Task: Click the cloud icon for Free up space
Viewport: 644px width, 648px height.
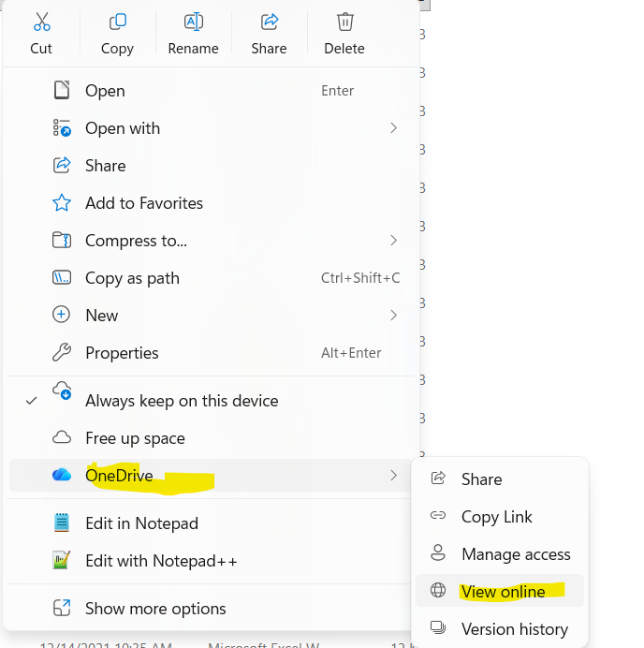Action: 62,437
